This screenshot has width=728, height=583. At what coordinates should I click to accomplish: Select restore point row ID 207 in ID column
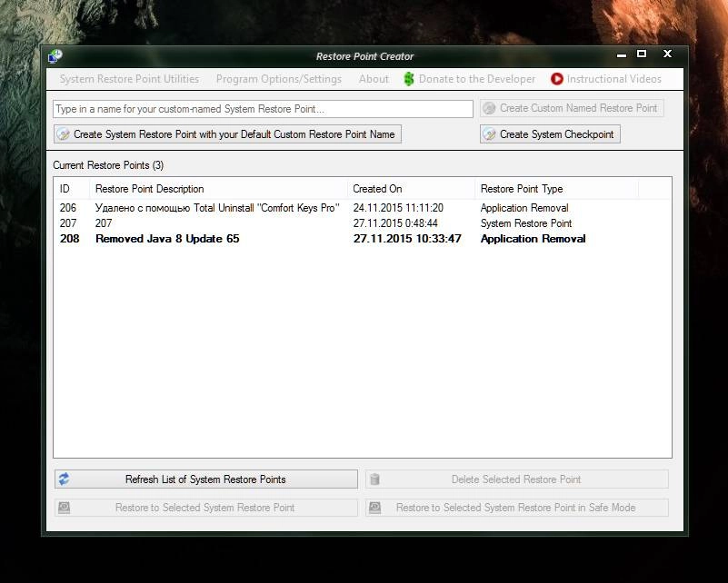click(68, 223)
